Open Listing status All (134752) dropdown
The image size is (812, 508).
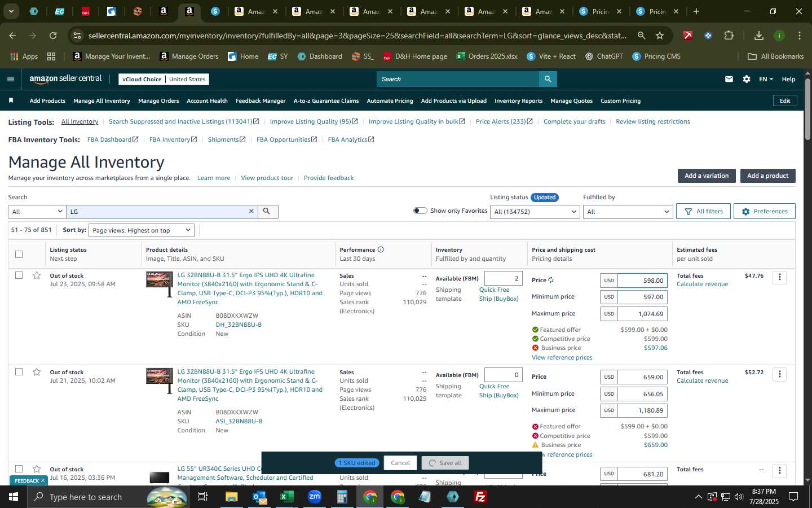[535, 212]
